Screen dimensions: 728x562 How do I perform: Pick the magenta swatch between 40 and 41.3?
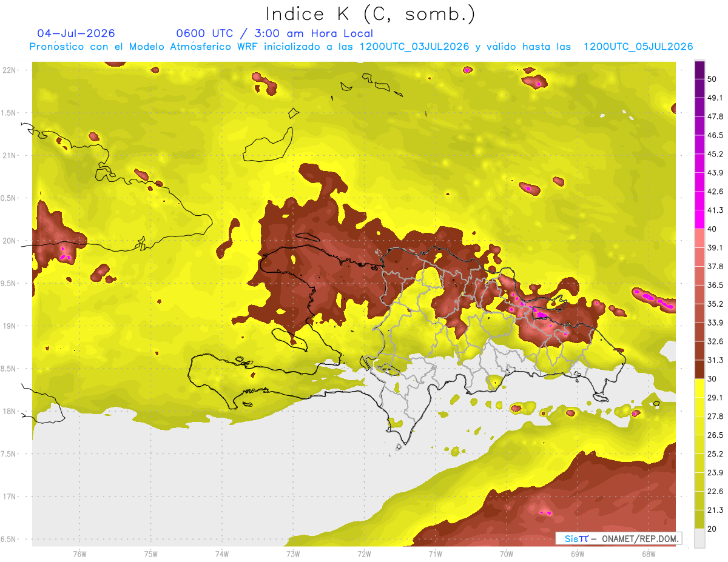pyautogui.click(x=700, y=219)
